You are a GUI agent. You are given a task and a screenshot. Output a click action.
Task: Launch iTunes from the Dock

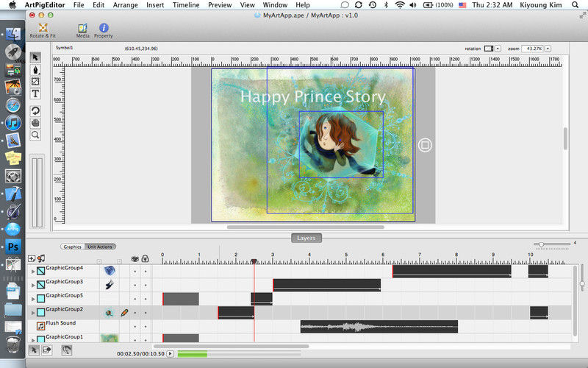pos(13,123)
